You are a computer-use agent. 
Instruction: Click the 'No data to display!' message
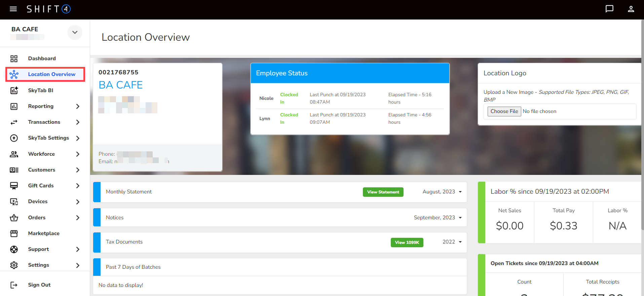[x=121, y=285]
